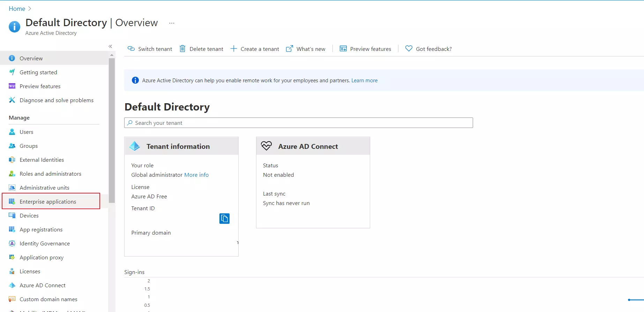Click the 'Azure AD Free' license text
Viewport: 644px width, 312px height.
click(x=149, y=197)
